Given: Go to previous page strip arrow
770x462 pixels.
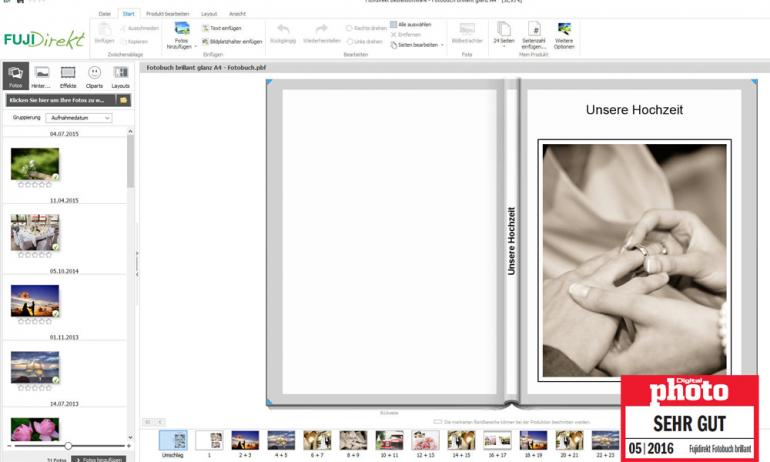Looking at the screenshot, I should [x=160, y=422].
